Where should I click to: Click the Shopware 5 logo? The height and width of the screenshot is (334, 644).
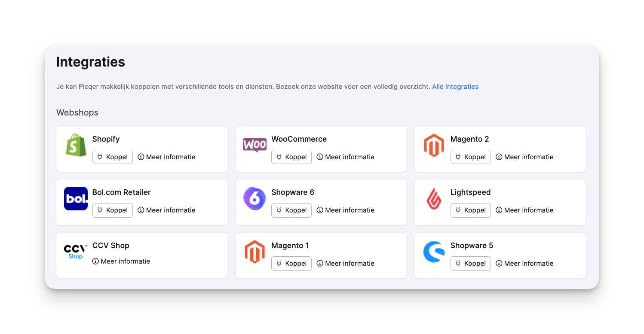(433, 252)
